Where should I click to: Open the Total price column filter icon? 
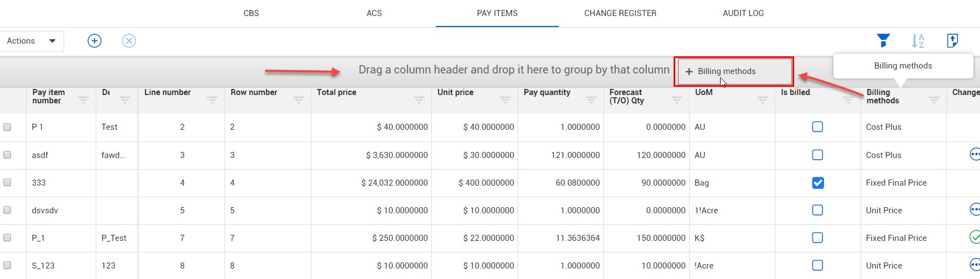click(x=419, y=100)
